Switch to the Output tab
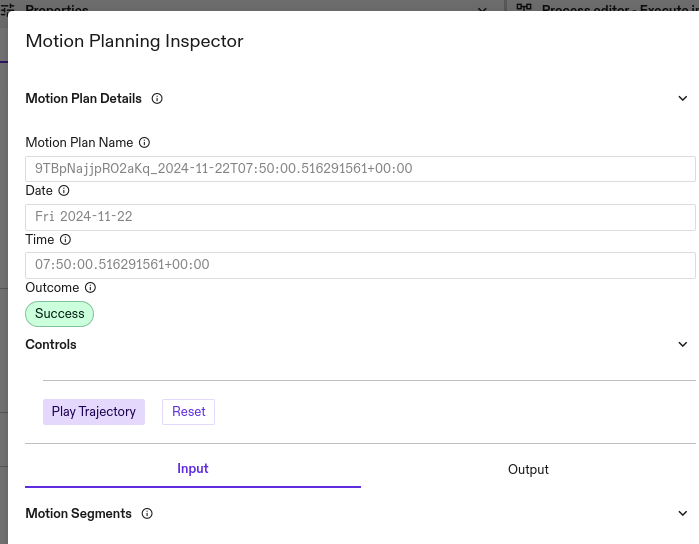The height and width of the screenshot is (544, 699). point(528,469)
